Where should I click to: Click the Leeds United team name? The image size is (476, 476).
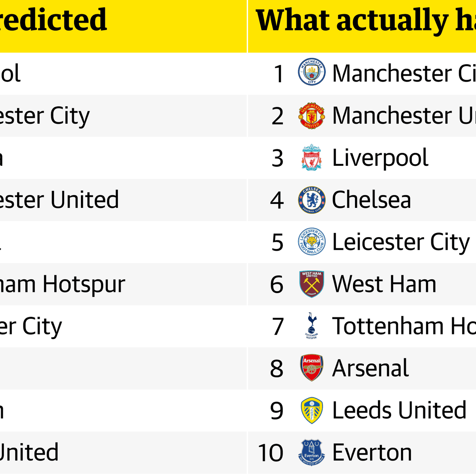click(x=399, y=410)
